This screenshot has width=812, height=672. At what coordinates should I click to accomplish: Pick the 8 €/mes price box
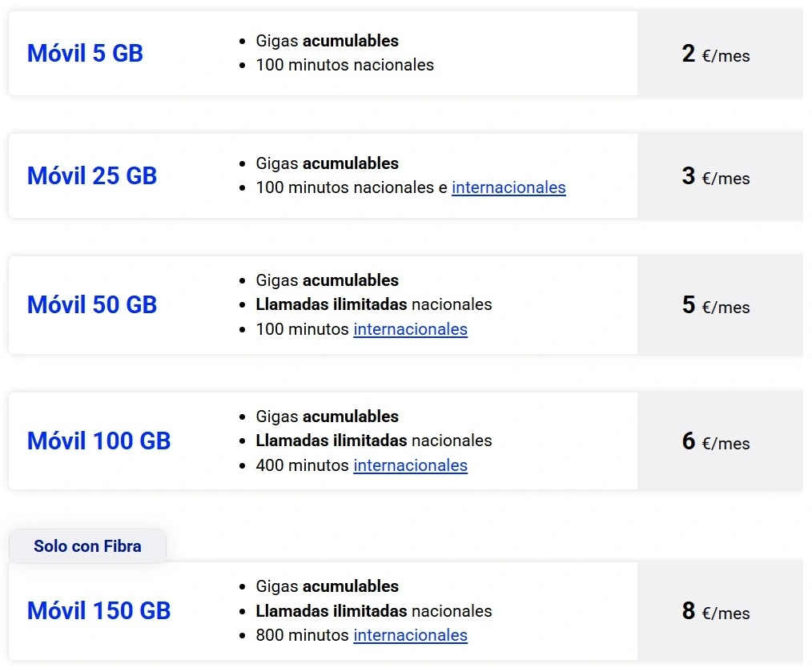tap(716, 612)
